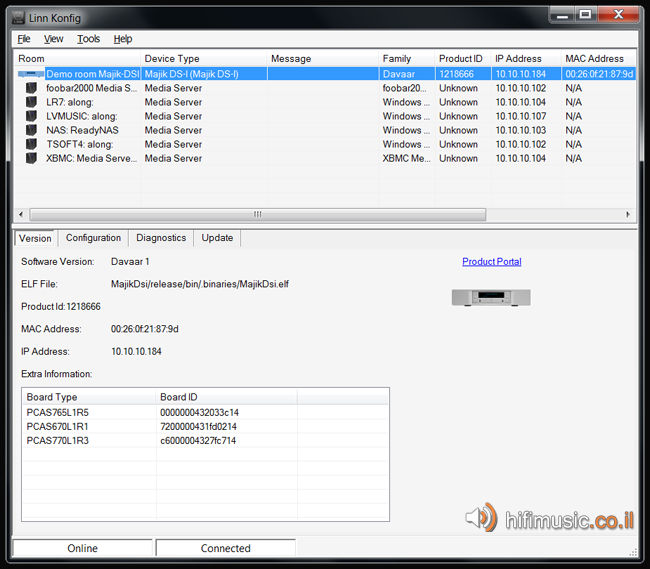
Task: Open the Help menu
Action: (x=123, y=39)
